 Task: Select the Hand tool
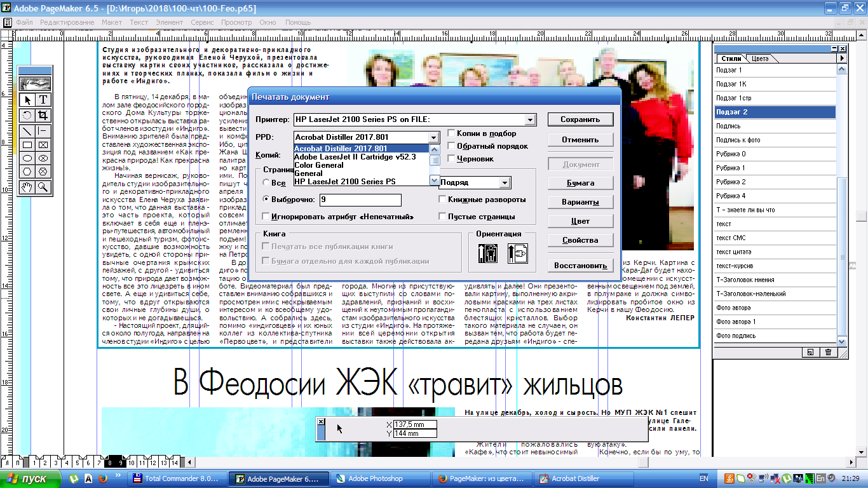(x=27, y=187)
